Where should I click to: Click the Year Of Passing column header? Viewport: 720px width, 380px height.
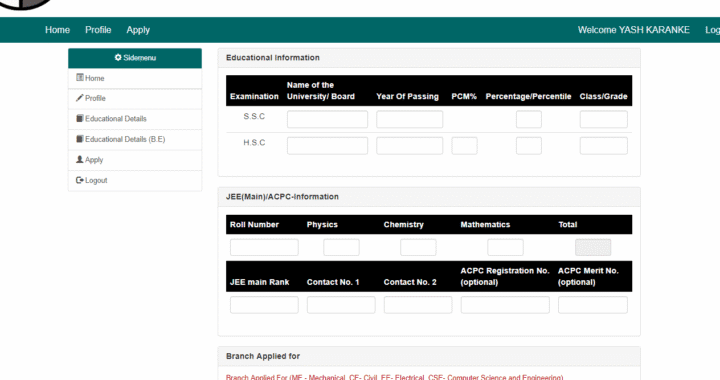click(x=407, y=96)
